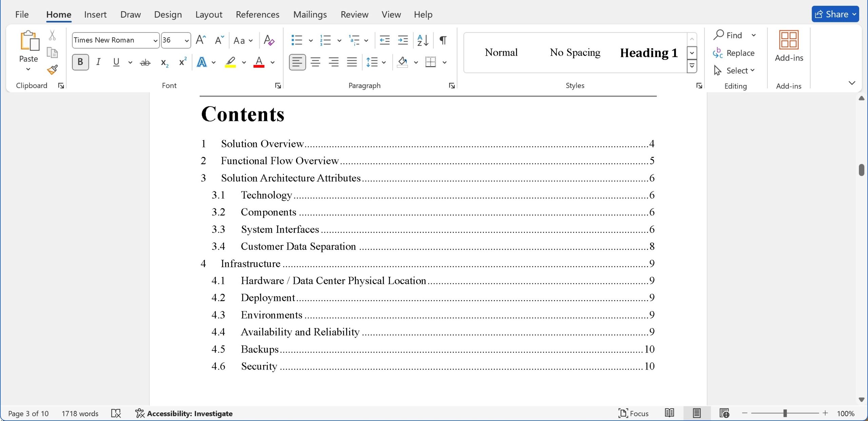Toggle Bold formatting on selected text
The width and height of the screenshot is (868, 421).
(x=79, y=61)
